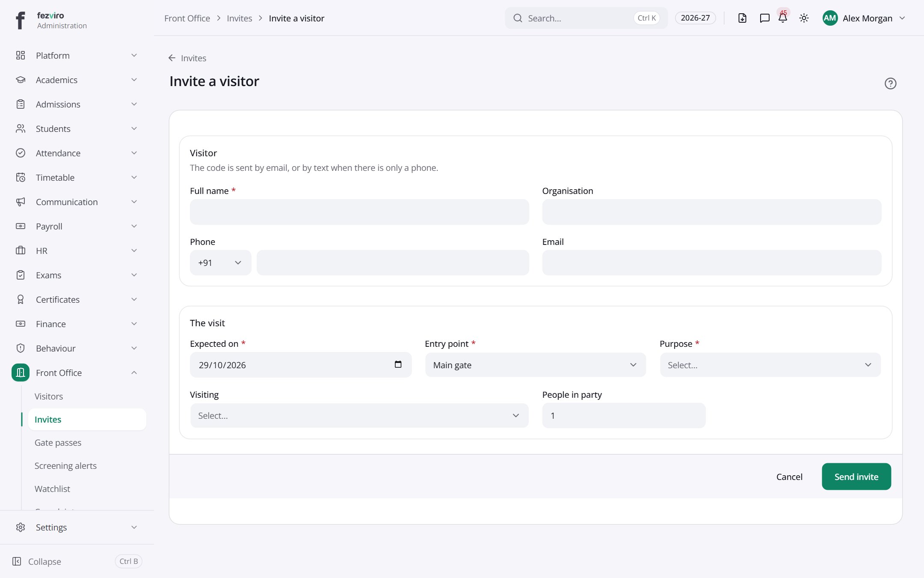Click the Settings gear icon
Screen dimensions: 924x578
[21, 527]
